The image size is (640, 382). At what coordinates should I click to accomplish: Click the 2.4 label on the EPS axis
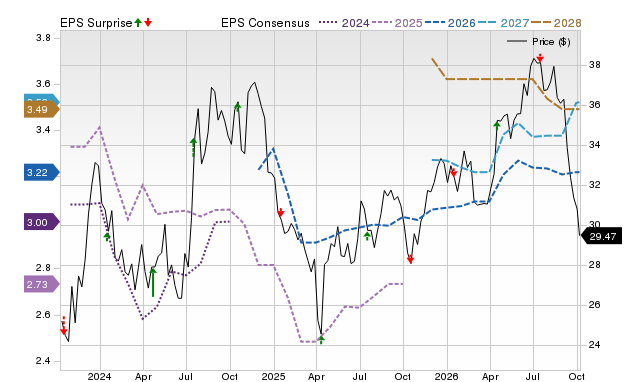(x=43, y=361)
